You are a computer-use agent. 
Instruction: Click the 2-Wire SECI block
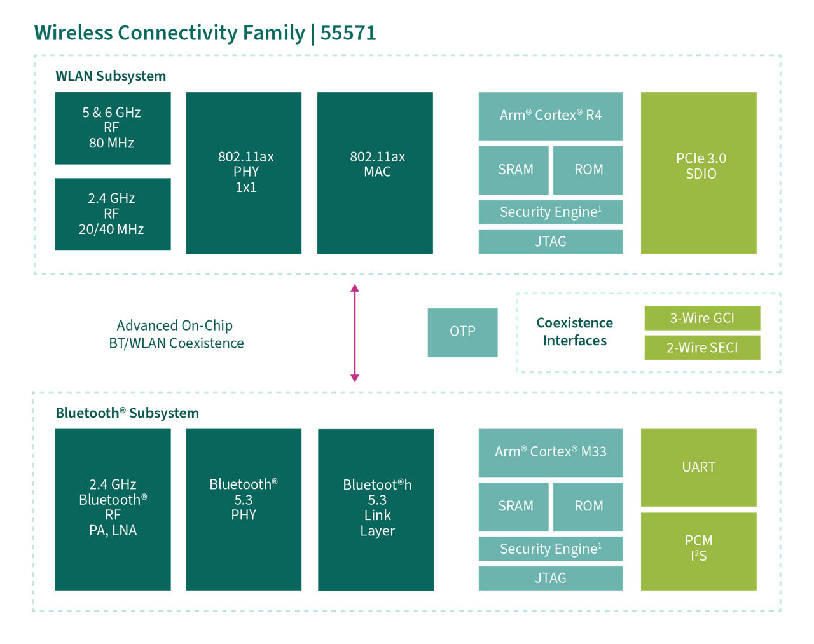tap(702, 348)
